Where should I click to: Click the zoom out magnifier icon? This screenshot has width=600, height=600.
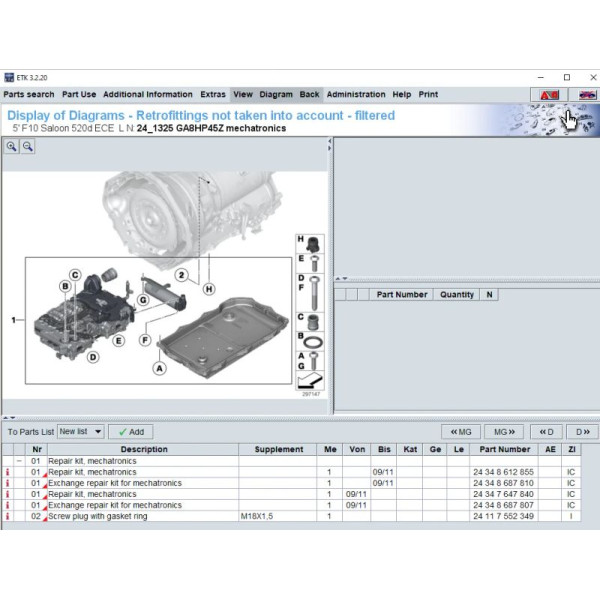28,146
